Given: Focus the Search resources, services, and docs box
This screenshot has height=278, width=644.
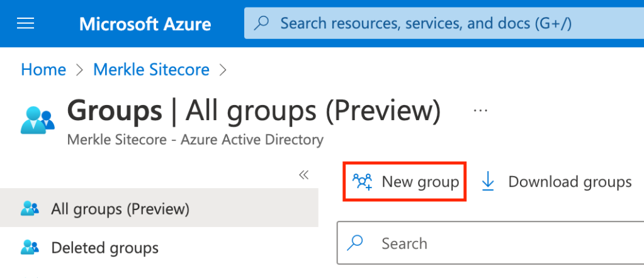Looking at the screenshot, I should 444,23.
